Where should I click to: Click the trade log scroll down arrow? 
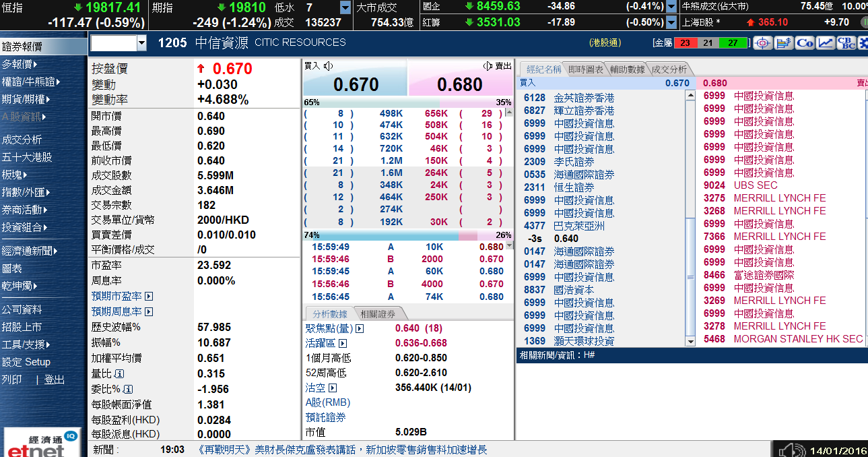(x=508, y=245)
